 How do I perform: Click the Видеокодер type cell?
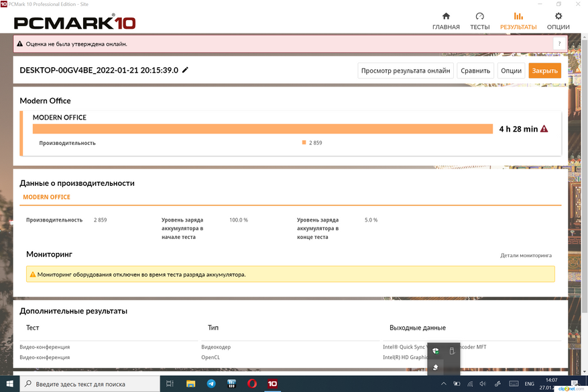point(216,347)
